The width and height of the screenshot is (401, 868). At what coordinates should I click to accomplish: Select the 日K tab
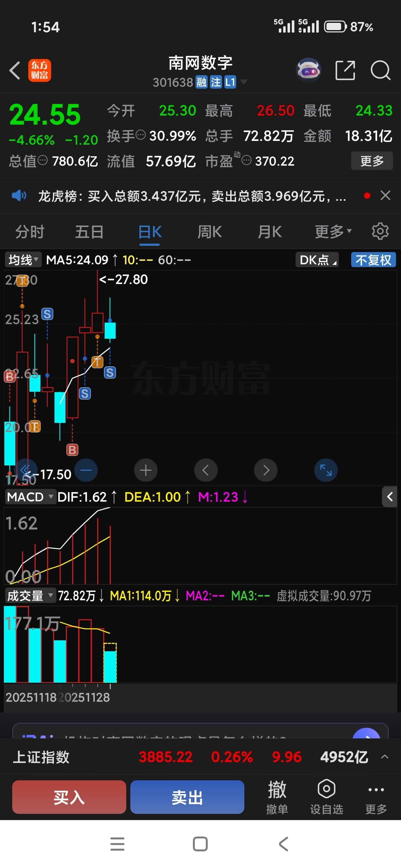click(150, 231)
